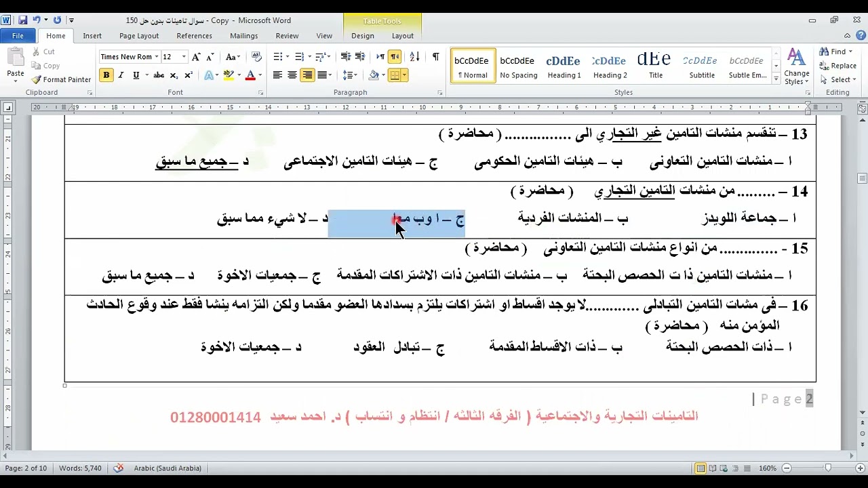Click the Redo icon in title bar
This screenshot has height=488, width=868.
pyautogui.click(x=57, y=20)
